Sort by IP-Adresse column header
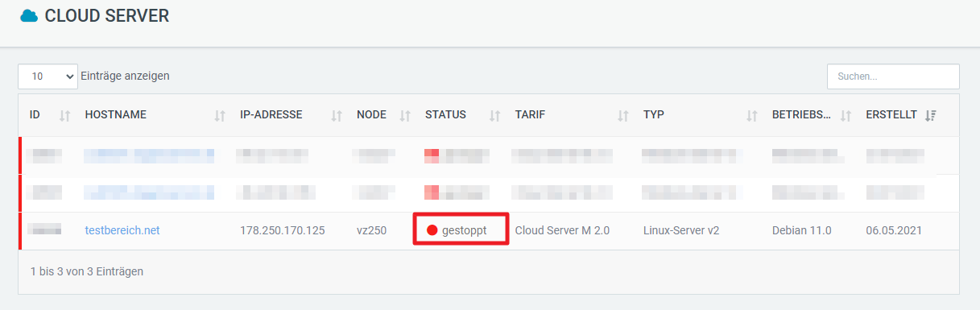The height and width of the screenshot is (310, 980). click(x=291, y=115)
